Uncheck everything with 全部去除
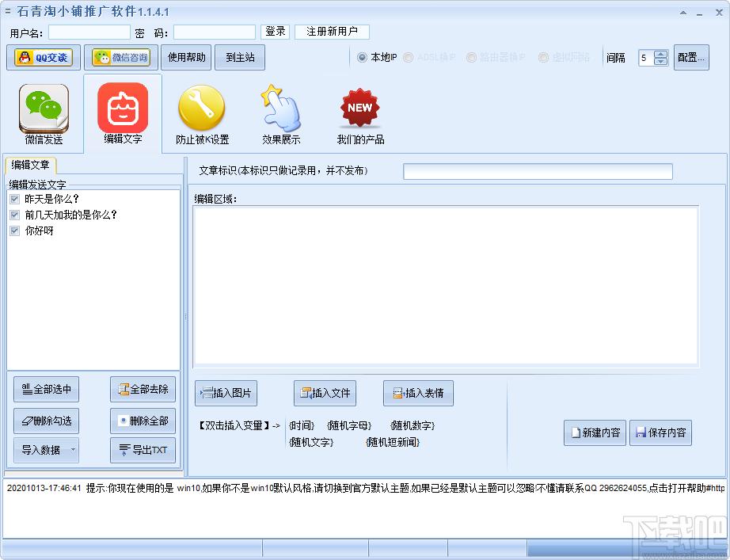Viewport: 730px width, 560px height. click(x=143, y=389)
